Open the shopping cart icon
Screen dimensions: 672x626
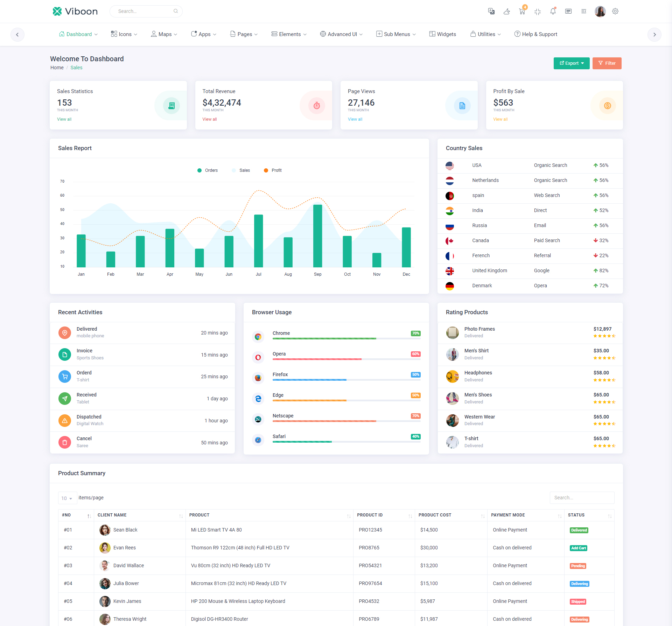522,11
